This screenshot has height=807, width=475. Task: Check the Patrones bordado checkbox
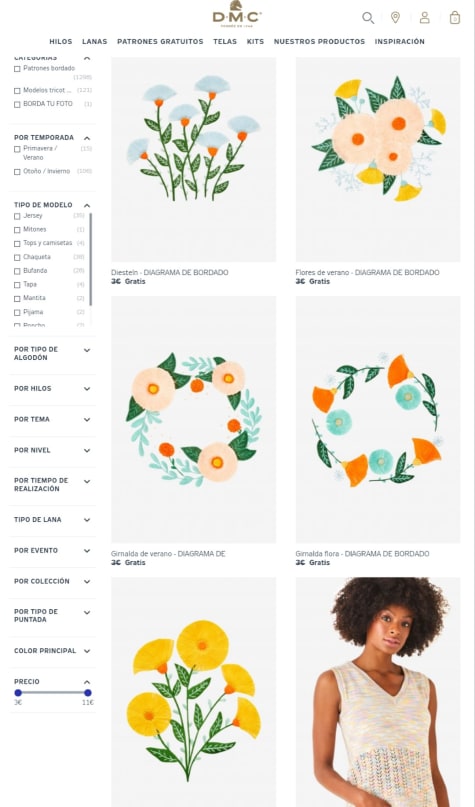pos(17,68)
